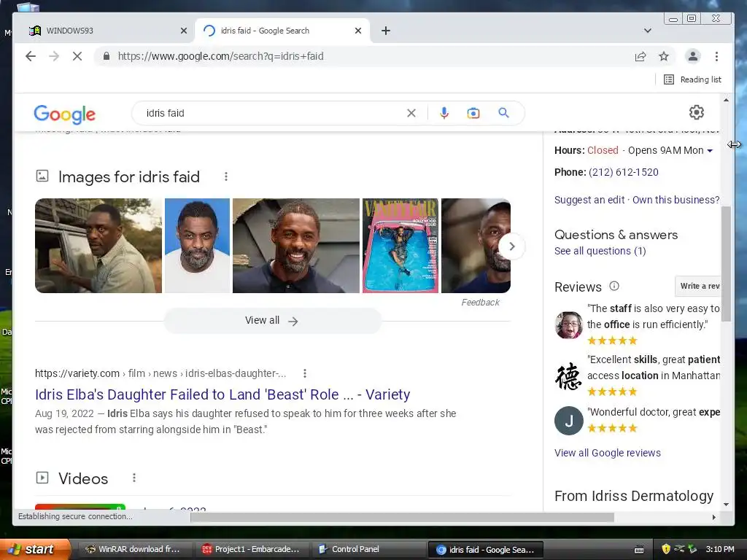The height and width of the screenshot is (560, 747).
Task: Open See all questions (1)
Action: 600,251
